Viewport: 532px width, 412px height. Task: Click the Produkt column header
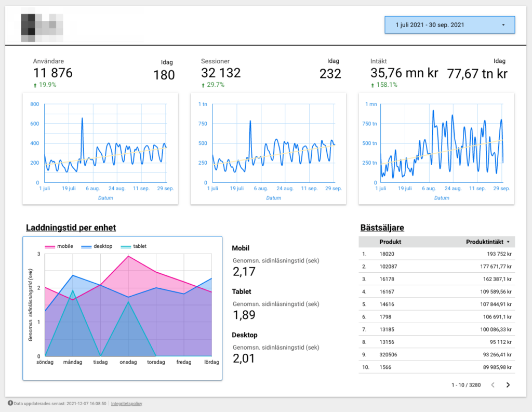(x=390, y=242)
